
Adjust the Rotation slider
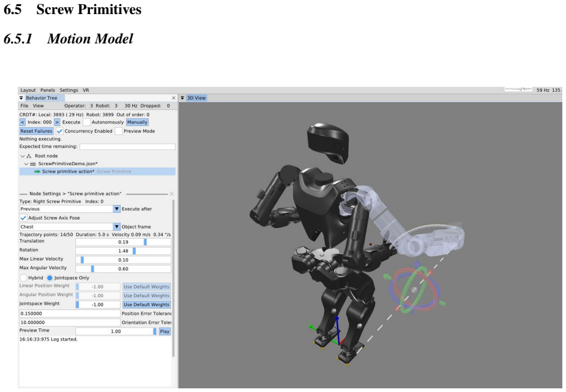[123, 251]
